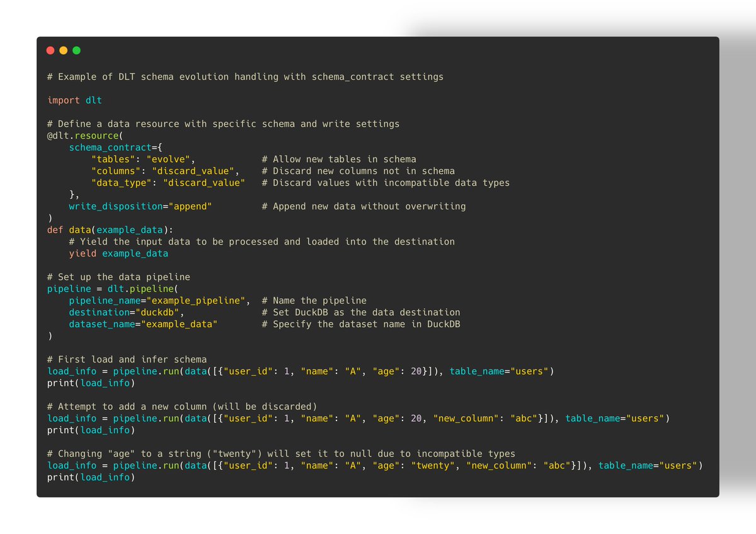Viewport: 756px width, 534px height.
Task: Click the comment "# First load and infer schema"
Action: pos(127,359)
